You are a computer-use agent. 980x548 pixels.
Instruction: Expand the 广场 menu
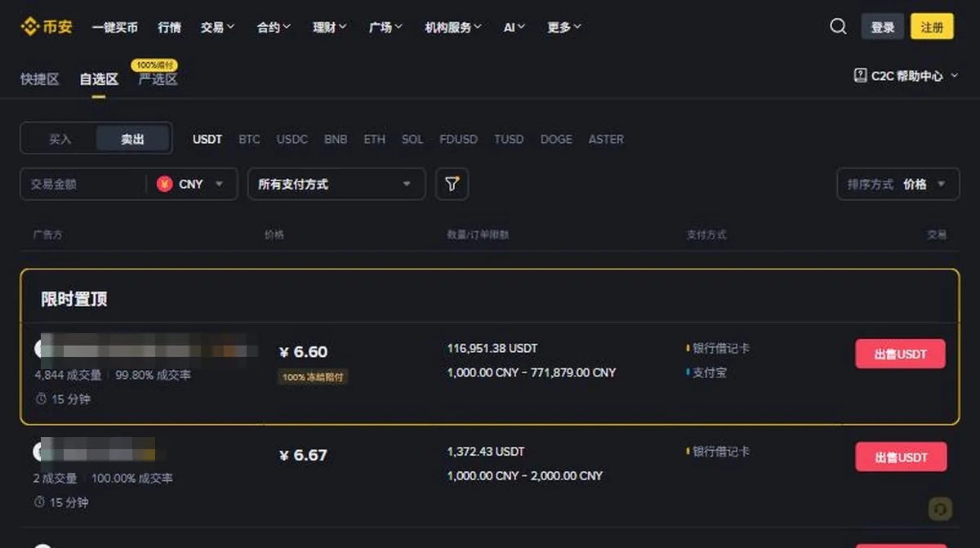coord(385,27)
